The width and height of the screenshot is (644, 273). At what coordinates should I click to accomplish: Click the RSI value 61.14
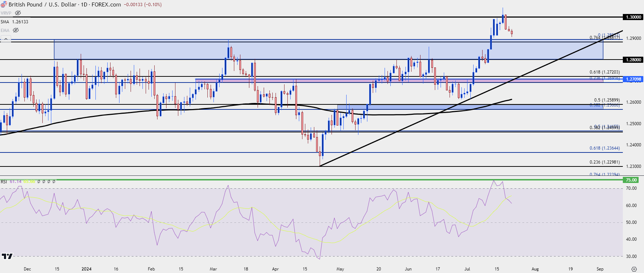point(15,182)
